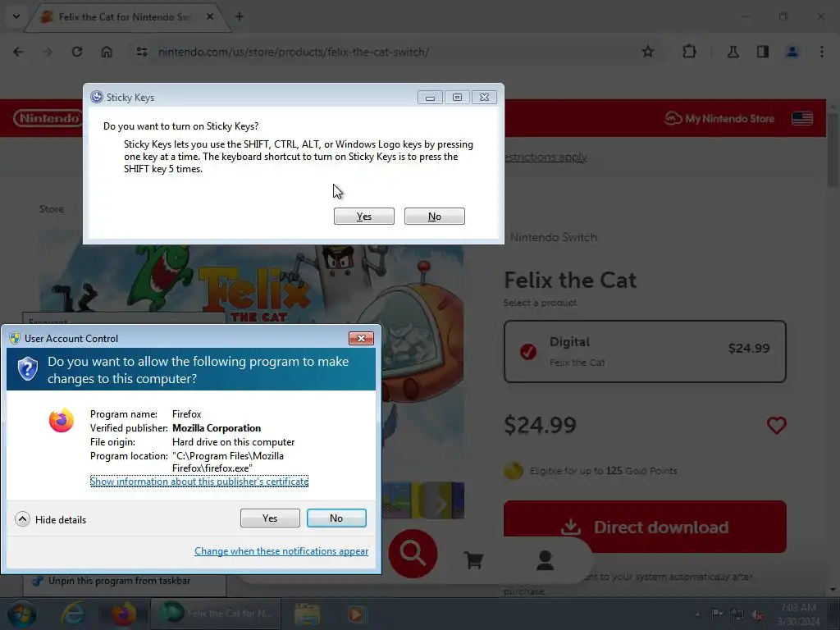Viewport: 840px width, 630px height.
Task: Open Chrome Labs flask icon
Action: click(x=733, y=52)
